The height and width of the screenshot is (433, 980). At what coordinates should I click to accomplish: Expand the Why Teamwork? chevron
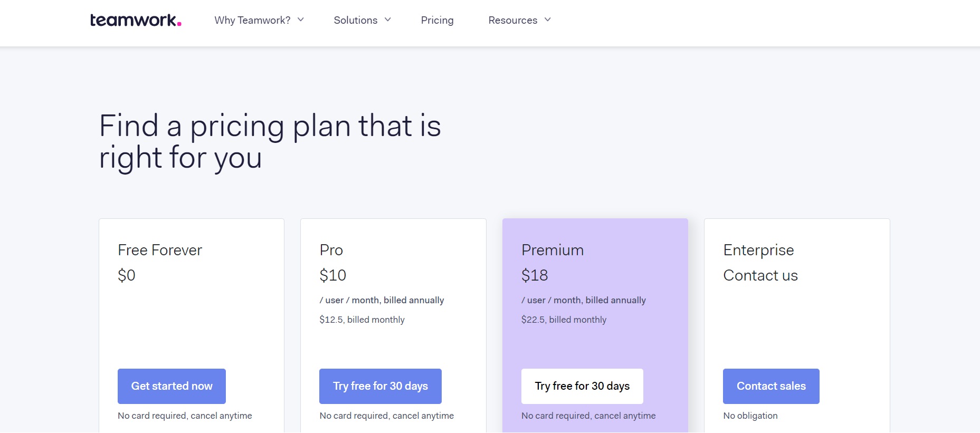click(301, 20)
